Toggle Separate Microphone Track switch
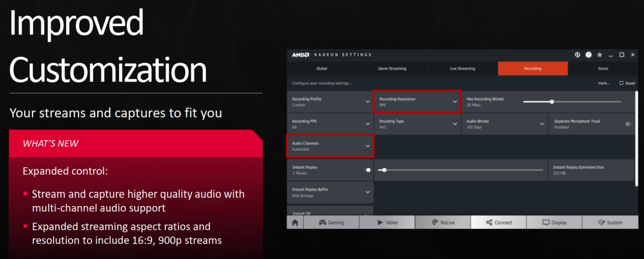Viewport: 644px width, 259px height. click(629, 124)
